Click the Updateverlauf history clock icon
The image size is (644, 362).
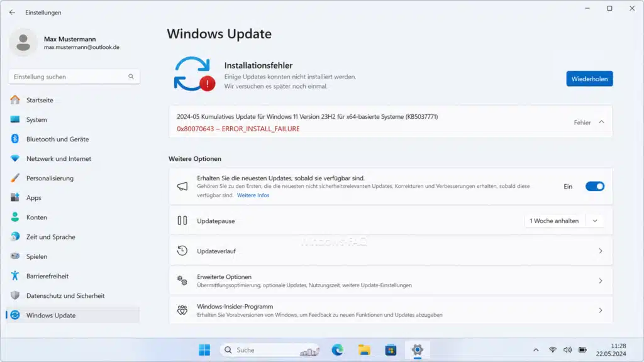182,250
